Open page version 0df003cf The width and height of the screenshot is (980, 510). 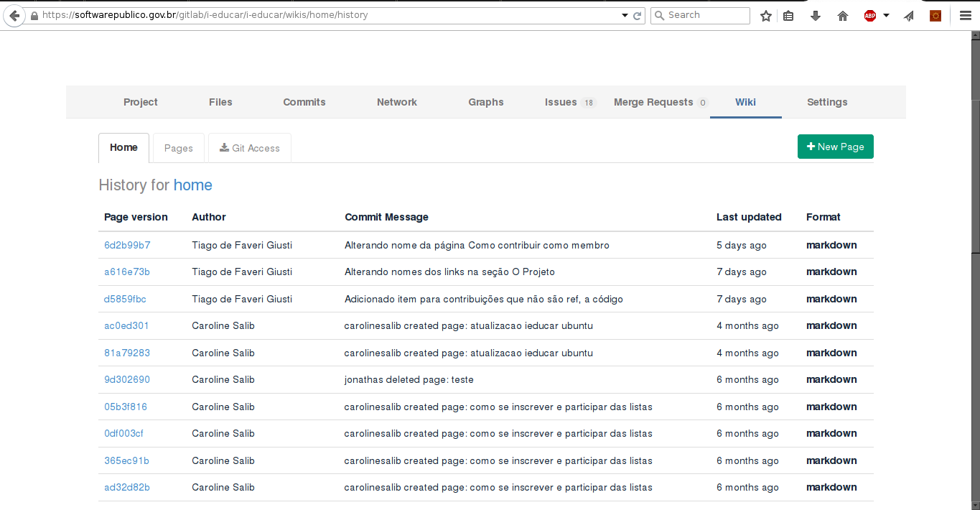point(123,433)
